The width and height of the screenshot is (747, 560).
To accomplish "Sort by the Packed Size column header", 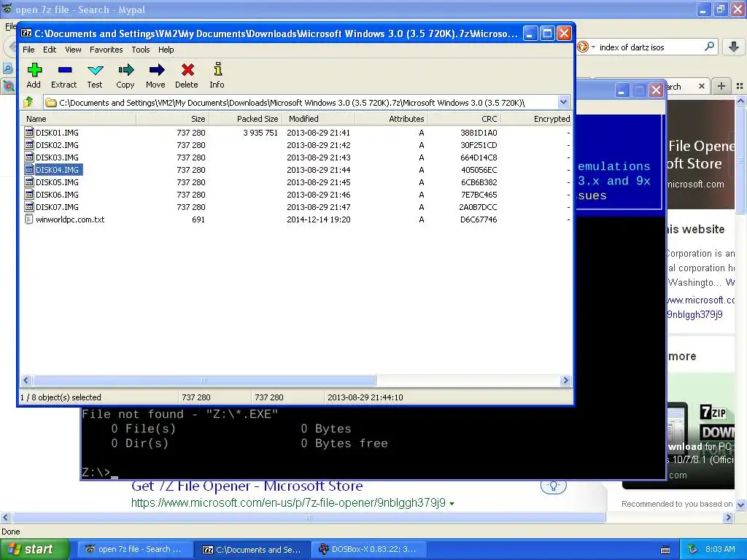I will (245, 119).
